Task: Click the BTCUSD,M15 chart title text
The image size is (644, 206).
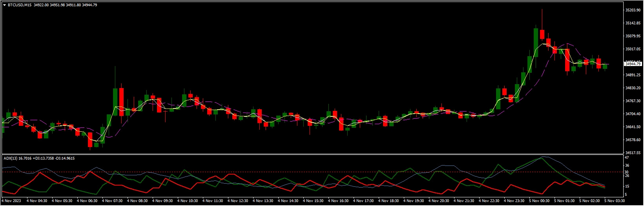Action: [20, 5]
